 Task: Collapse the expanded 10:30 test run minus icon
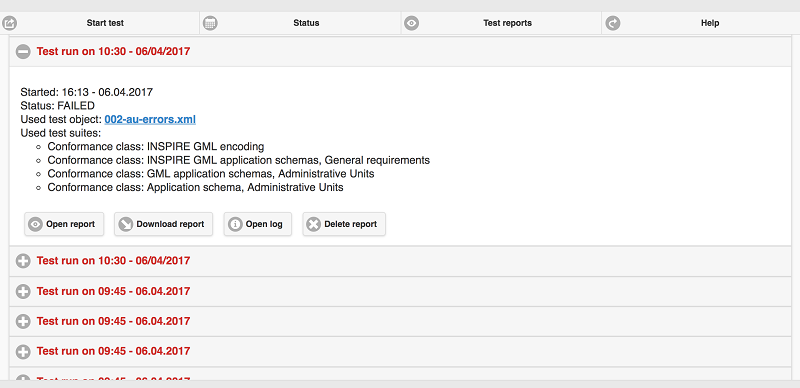23,51
